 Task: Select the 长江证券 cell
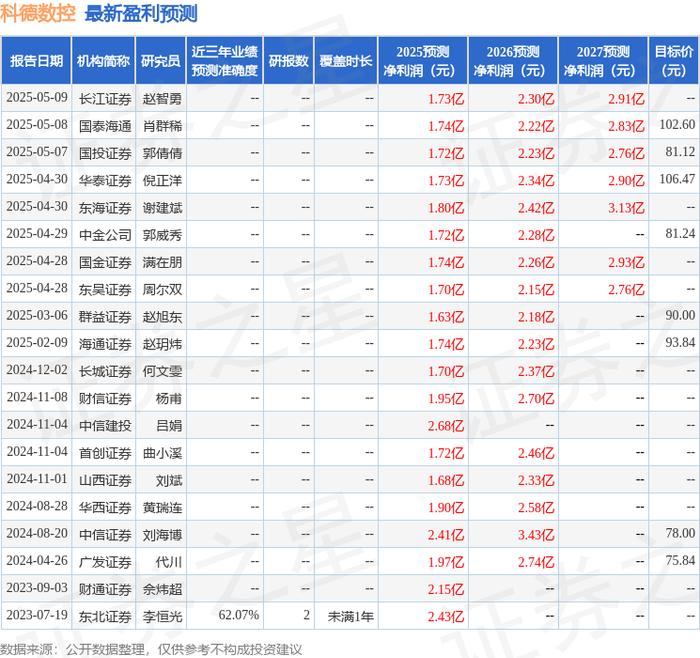105,99
